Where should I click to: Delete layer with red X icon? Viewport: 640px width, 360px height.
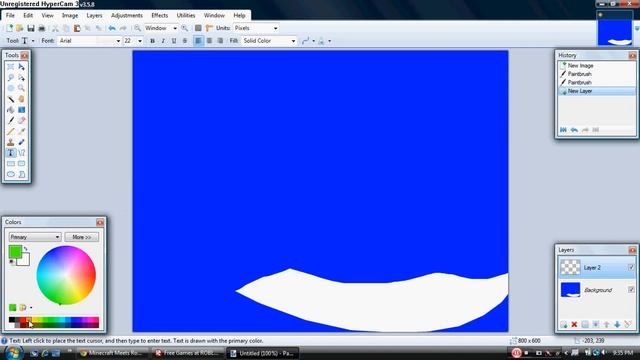click(574, 324)
